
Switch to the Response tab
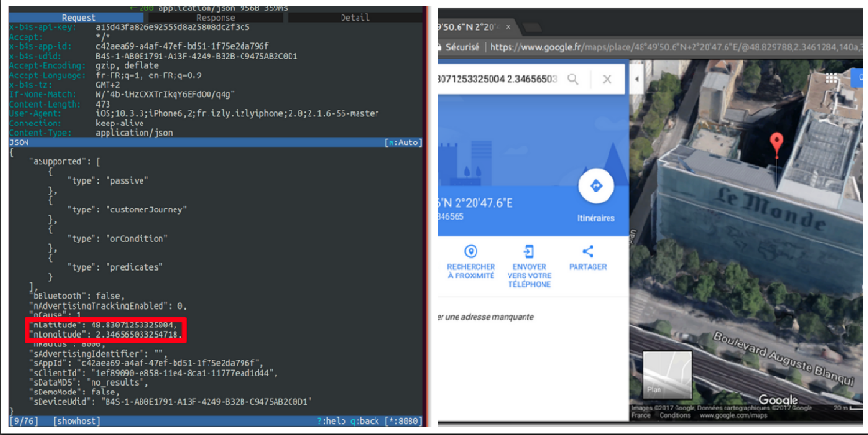pos(217,18)
